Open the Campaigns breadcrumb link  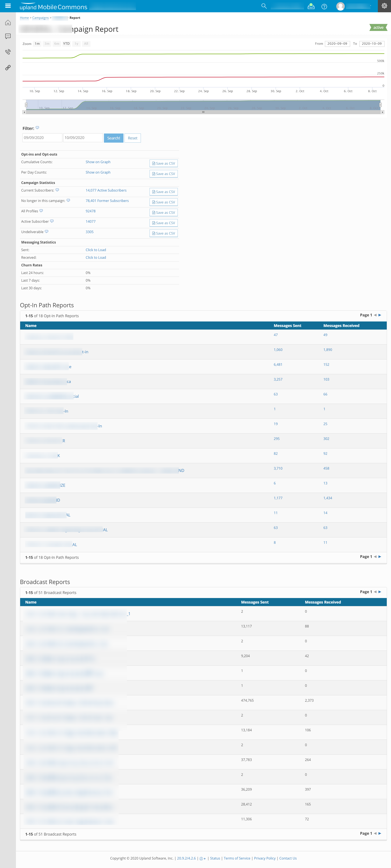pyautogui.click(x=41, y=18)
